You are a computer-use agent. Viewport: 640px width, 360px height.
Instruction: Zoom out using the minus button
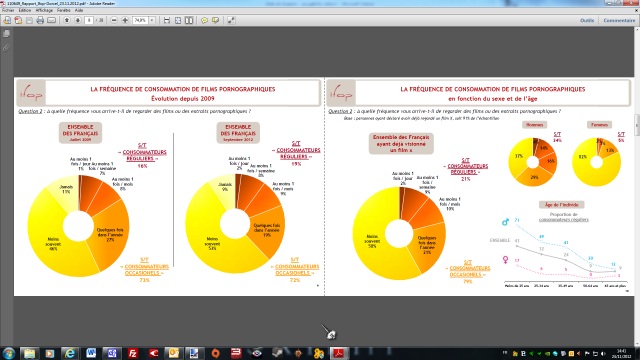pyautogui.click(x=114, y=20)
